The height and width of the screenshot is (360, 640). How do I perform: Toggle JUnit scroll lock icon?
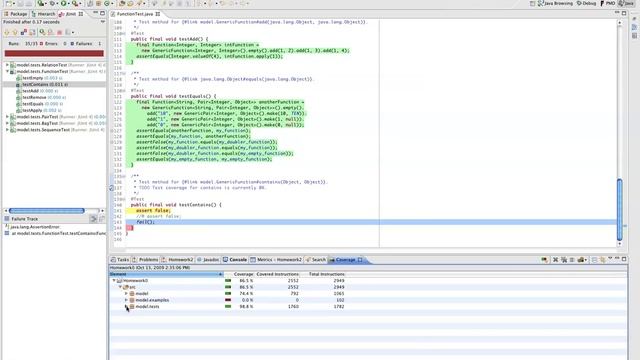click(x=32, y=32)
